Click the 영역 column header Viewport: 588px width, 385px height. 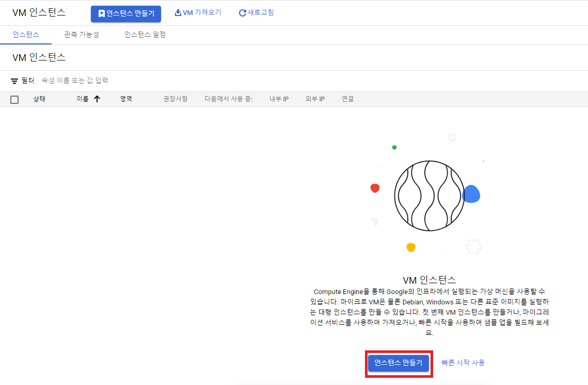tap(126, 99)
